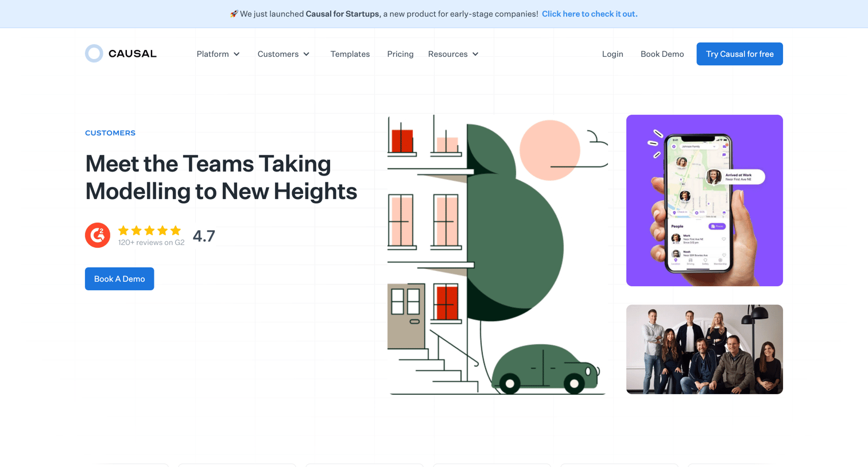Click Book Demo in the navigation bar
This screenshot has height=467, width=868.
(662, 54)
